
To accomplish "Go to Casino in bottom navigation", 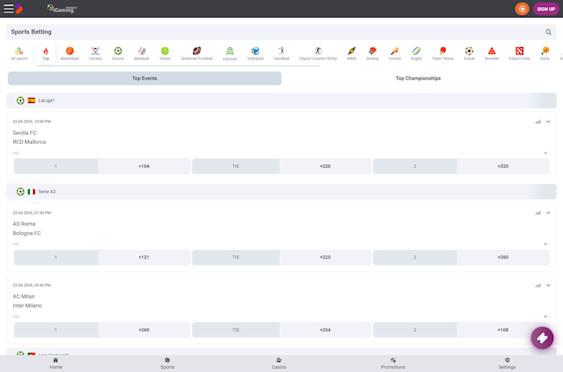I will coord(279,363).
